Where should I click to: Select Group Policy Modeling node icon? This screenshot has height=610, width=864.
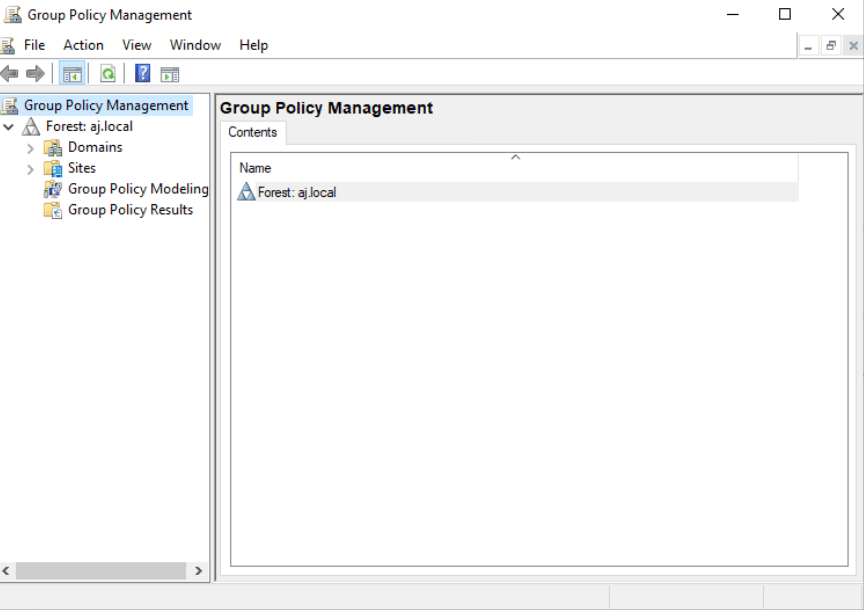point(52,189)
